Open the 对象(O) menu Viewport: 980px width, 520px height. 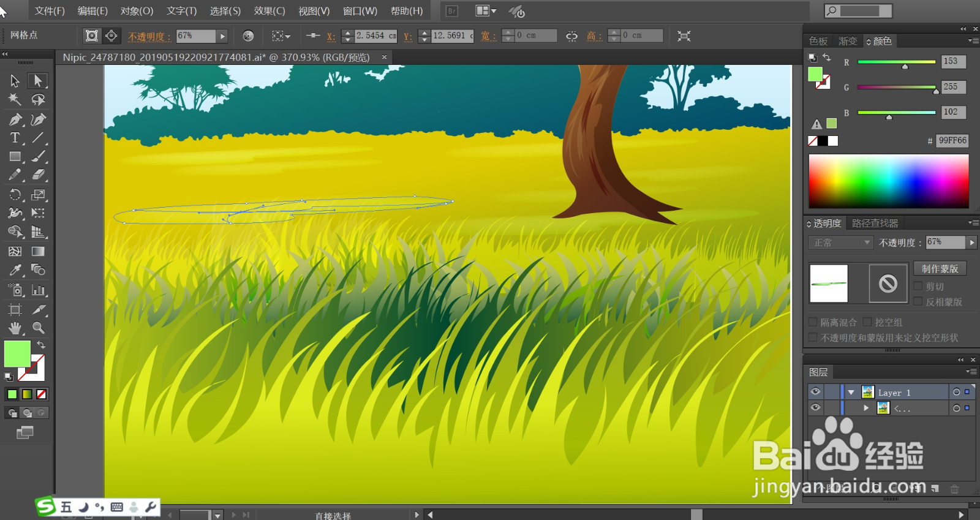point(137,11)
